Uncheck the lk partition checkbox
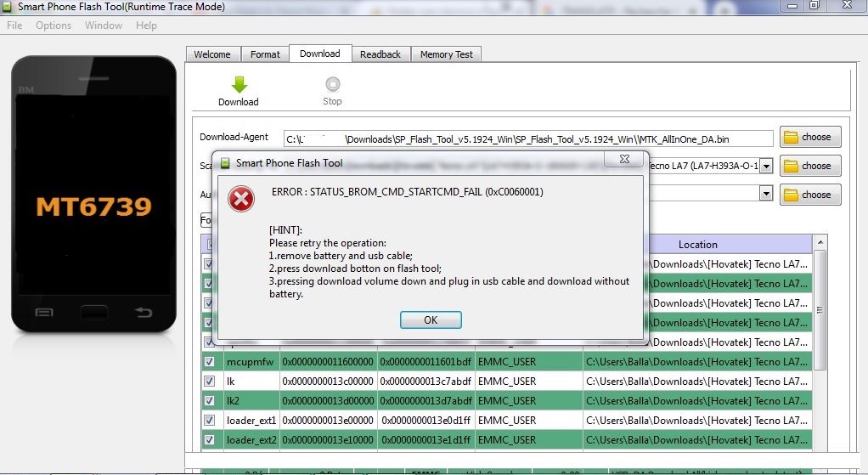This screenshot has width=868, height=475. click(209, 381)
